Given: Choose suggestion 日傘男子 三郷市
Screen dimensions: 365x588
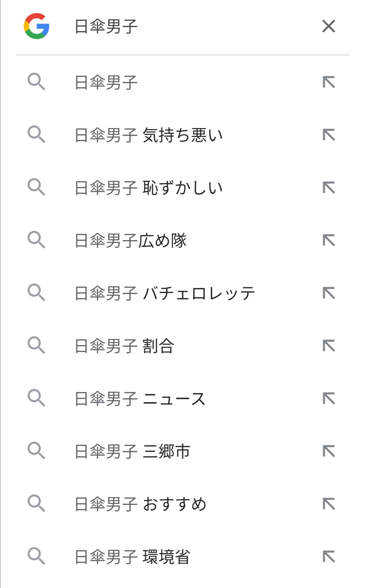Looking at the screenshot, I should [x=132, y=451].
